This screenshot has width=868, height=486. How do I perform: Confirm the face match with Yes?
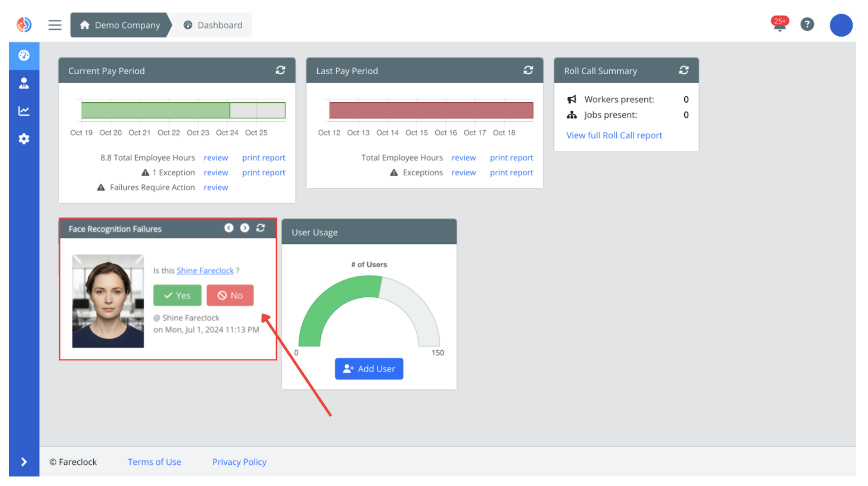[x=177, y=295]
